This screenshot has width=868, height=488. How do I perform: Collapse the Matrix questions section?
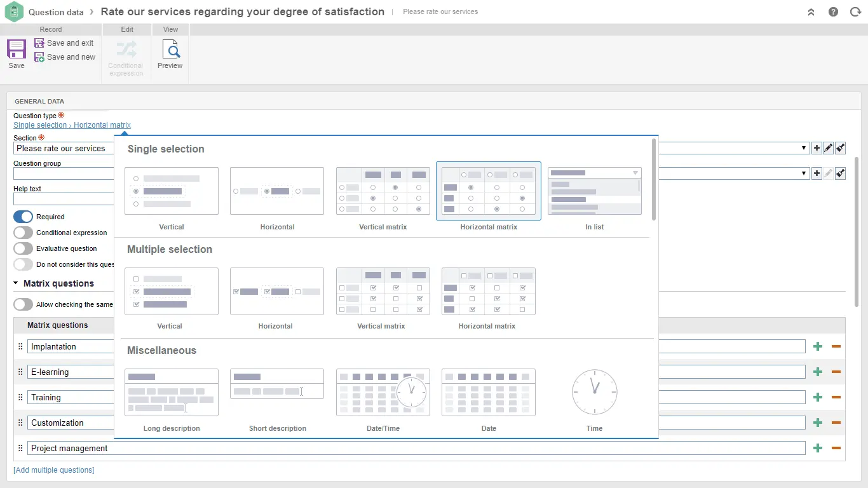pyautogui.click(x=16, y=283)
